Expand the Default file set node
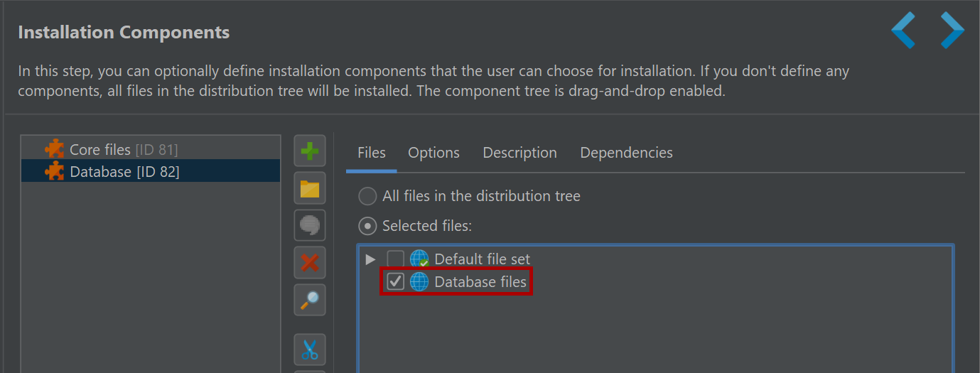Screen dimensions: 980x373 coord(370,259)
